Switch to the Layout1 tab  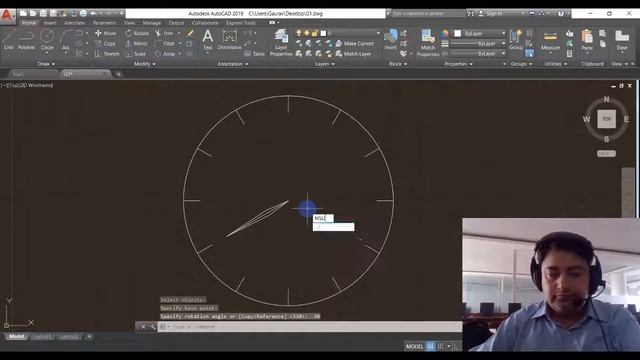click(42, 337)
